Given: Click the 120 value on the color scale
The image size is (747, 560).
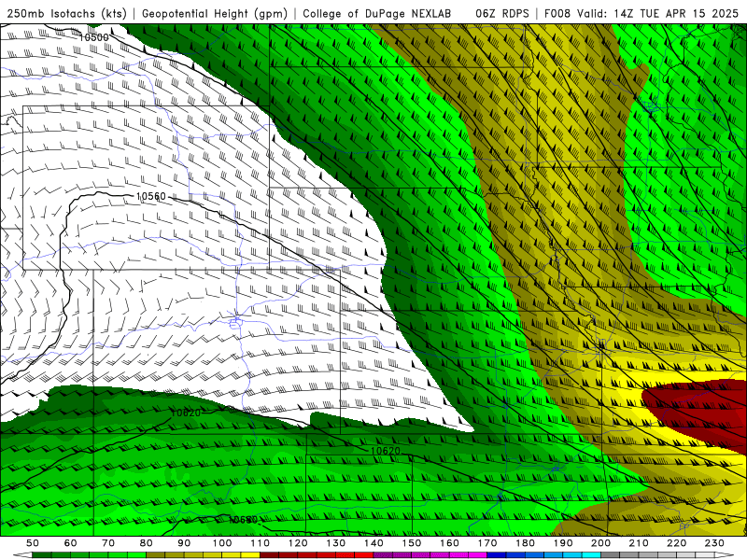Looking at the screenshot, I should pyautogui.click(x=298, y=543).
